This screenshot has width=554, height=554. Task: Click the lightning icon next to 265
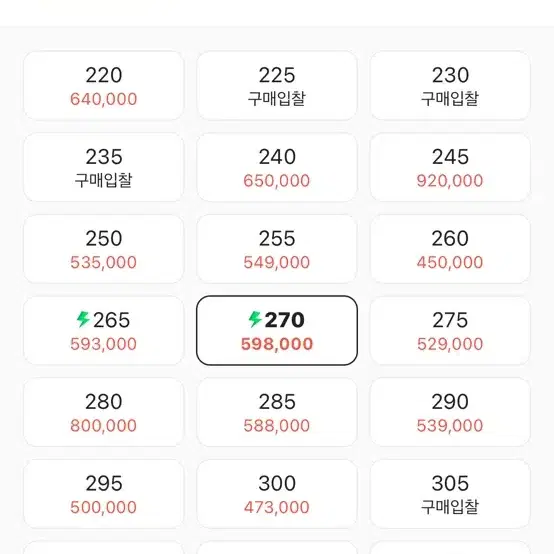click(x=83, y=319)
